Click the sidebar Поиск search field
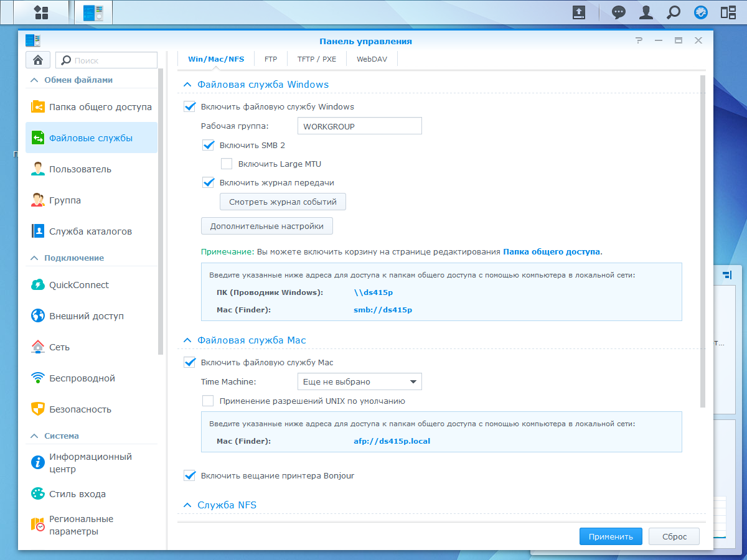 click(x=106, y=60)
